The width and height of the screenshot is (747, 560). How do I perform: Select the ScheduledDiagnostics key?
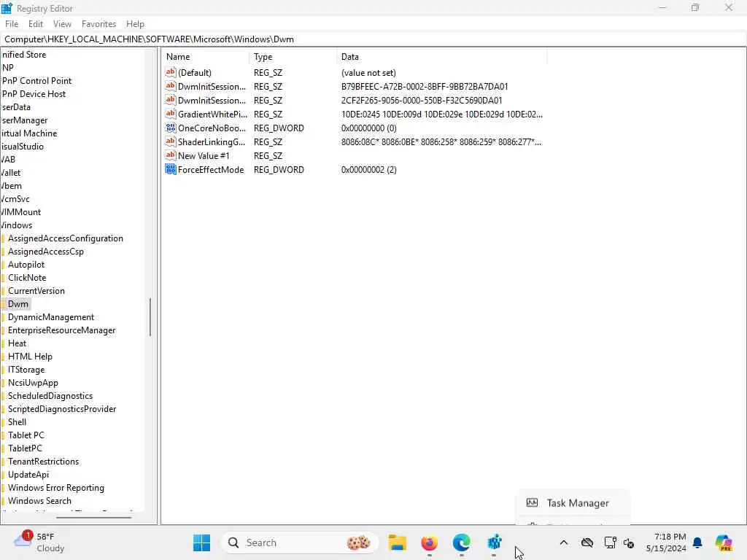(x=50, y=396)
